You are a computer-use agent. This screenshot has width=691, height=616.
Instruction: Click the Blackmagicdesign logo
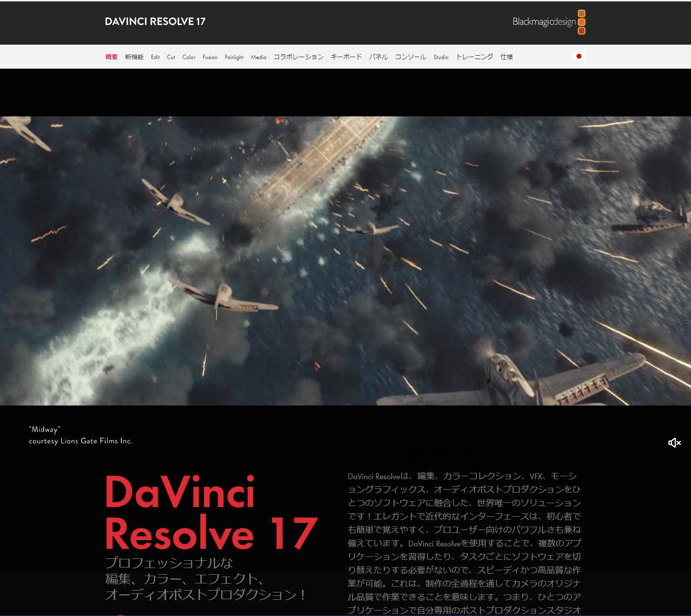pyautogui.click(x=549, y=22)
